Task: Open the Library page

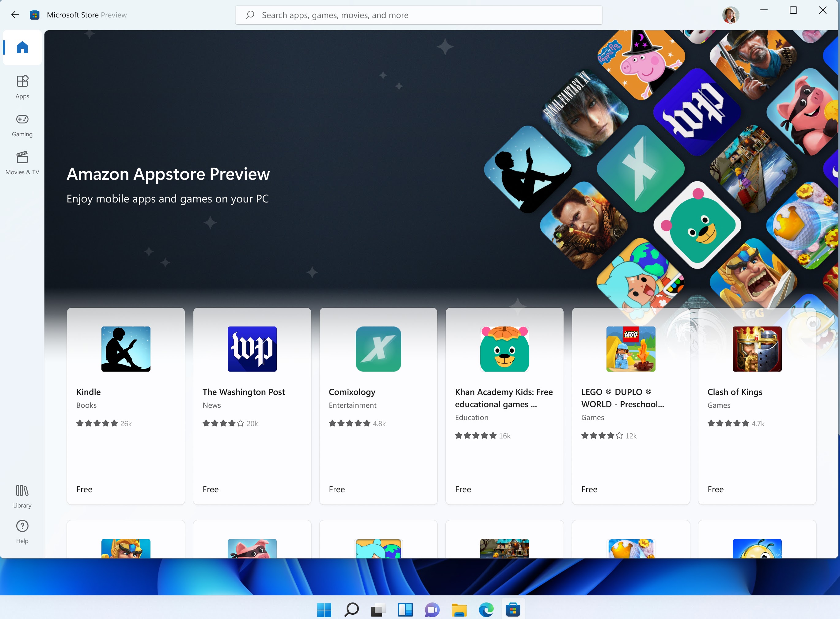Action: (22, 496)
